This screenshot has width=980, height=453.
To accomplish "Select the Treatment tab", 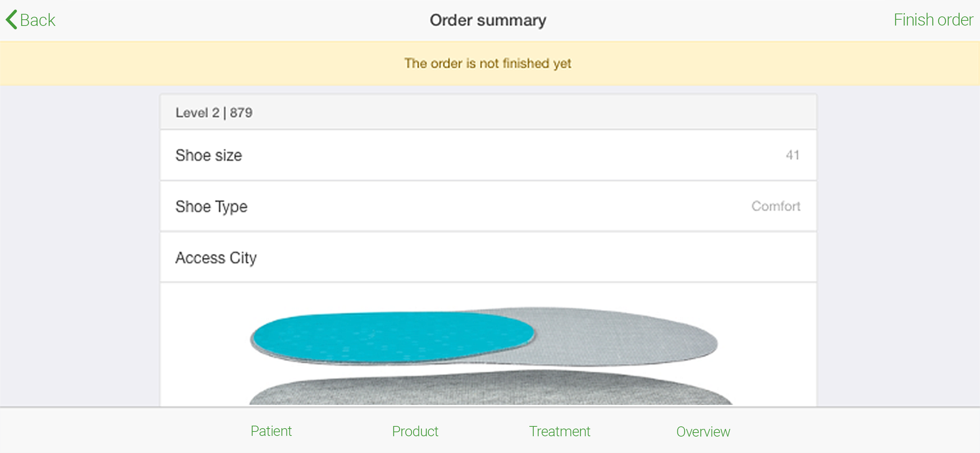I will coord(560,431).
